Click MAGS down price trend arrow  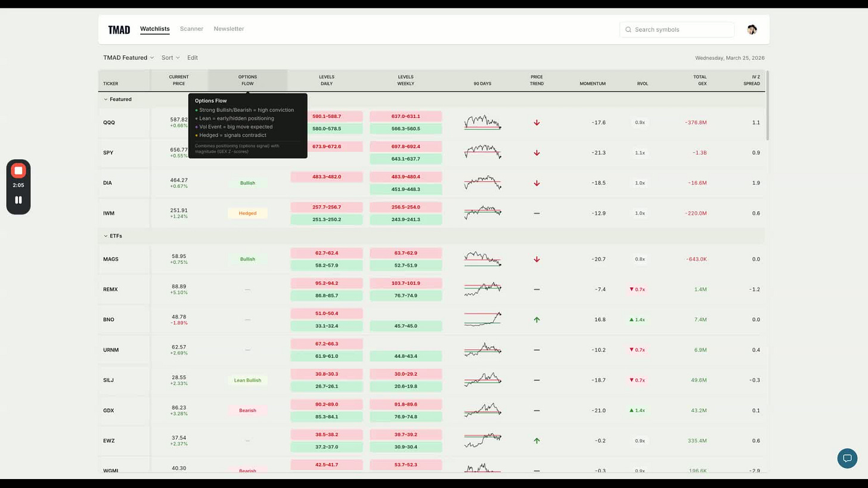point(537,259)
